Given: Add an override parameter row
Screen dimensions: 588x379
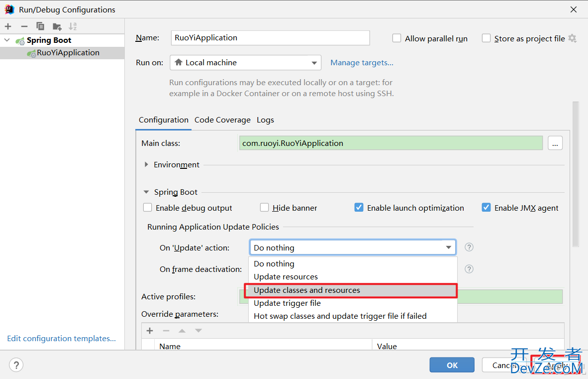Looking at the screenshot, I should (x=150, y=331).
